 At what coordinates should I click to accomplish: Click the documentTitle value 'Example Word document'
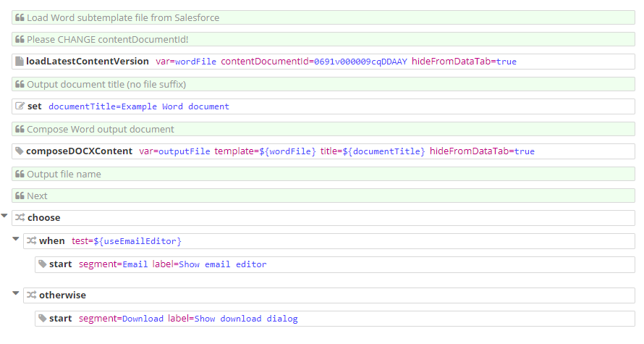175,106
